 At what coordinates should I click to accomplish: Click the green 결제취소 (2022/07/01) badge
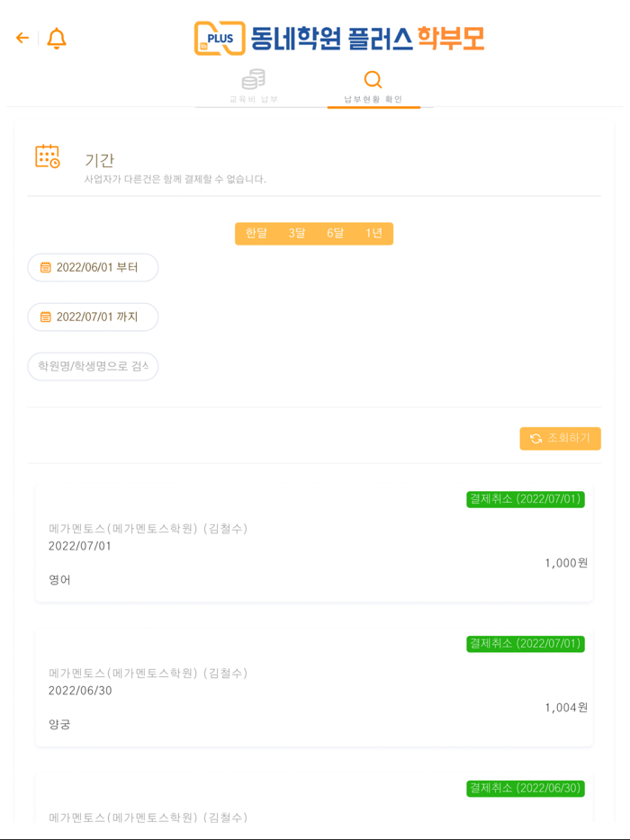click(525, 499)
